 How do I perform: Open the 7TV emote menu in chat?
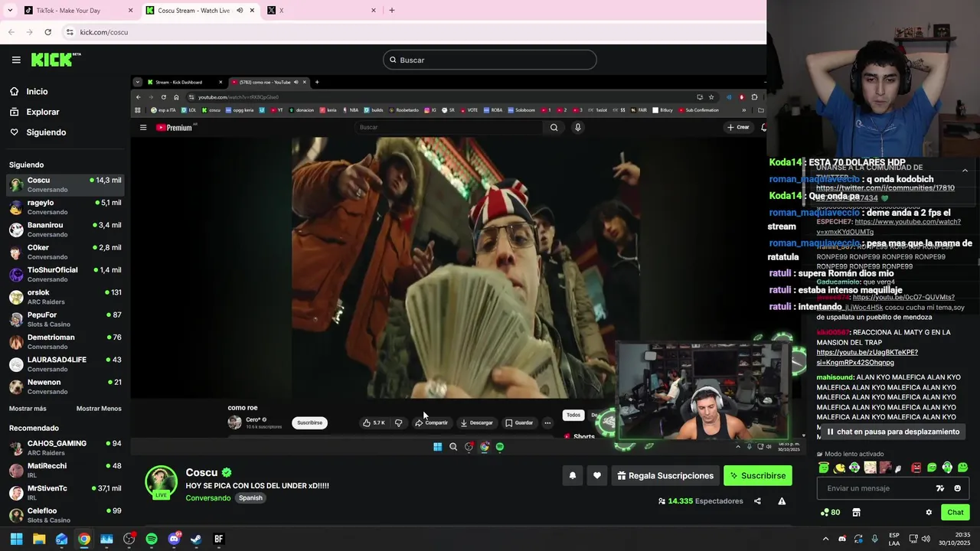(x=940, y=488)
